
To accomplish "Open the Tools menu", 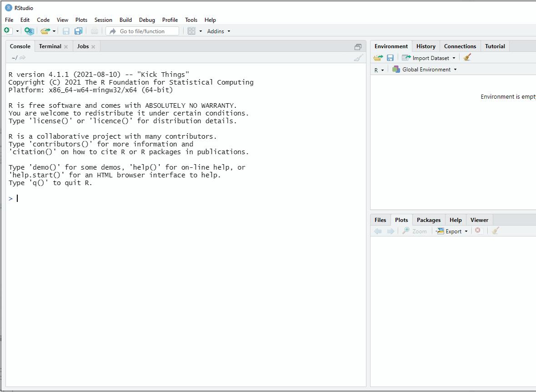I will (x=191, y=20).
